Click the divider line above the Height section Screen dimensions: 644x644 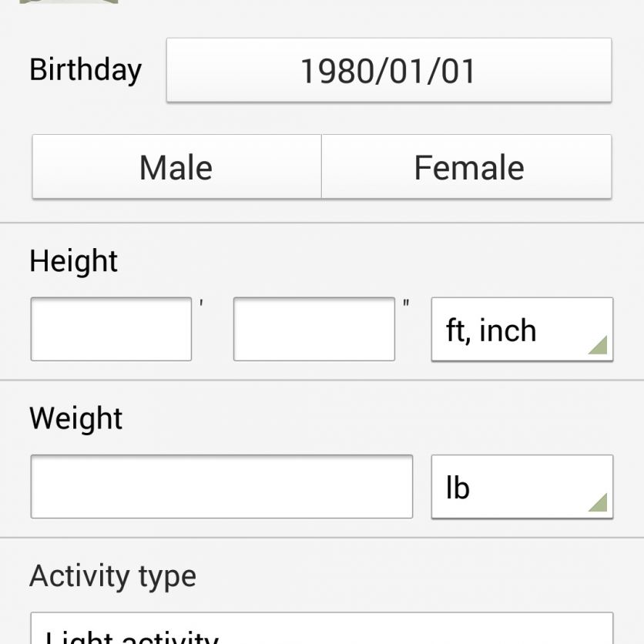point(322,223)
